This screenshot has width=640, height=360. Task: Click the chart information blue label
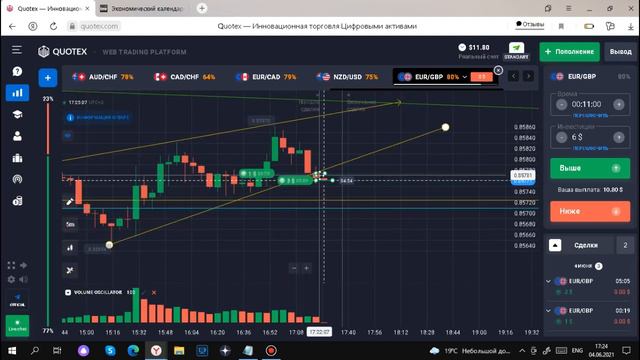(x=98, y=118)
